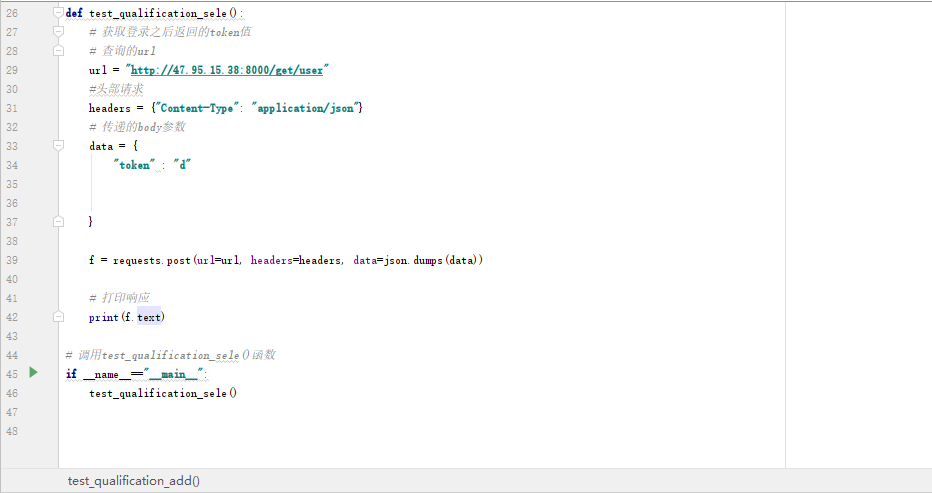The image size is (932, 493).
Task: Click "application/json" string in headers
Action: click(x=305, y=108)
